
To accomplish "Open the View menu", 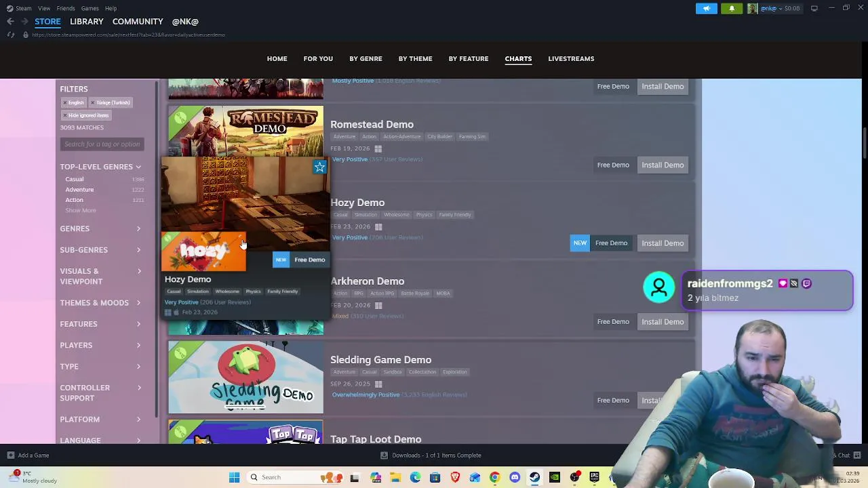I will 44,8.
